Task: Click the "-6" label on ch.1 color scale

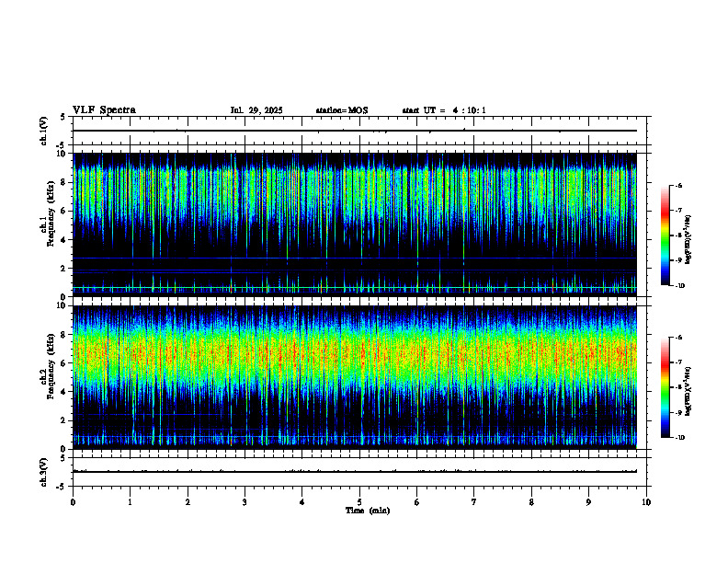Action: [678, 186]
